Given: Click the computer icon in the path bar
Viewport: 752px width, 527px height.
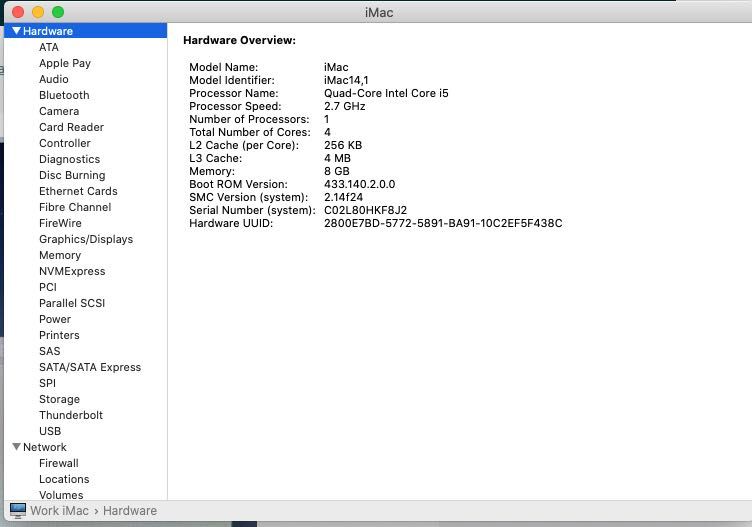Looking at the screenshot, I should click(x=18, y=511).
